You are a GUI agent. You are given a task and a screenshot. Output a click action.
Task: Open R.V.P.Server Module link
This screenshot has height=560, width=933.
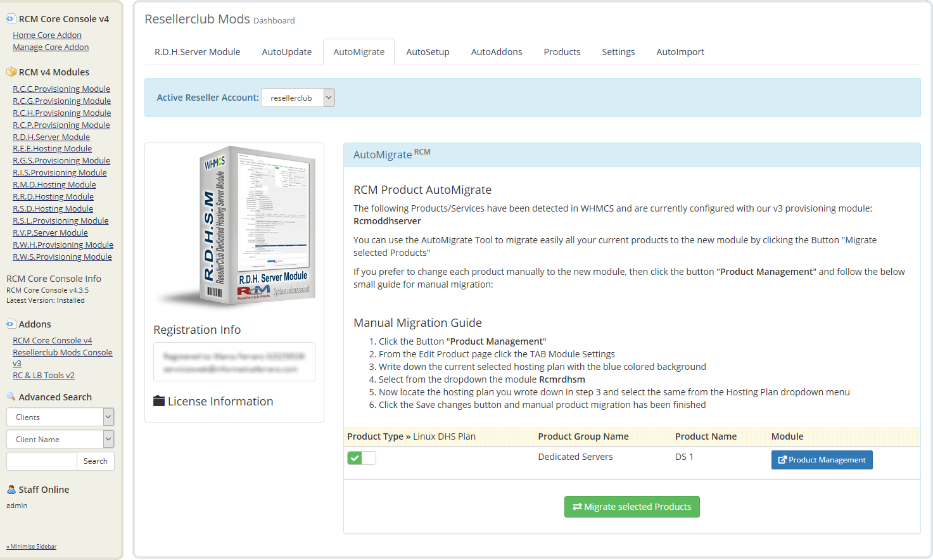[x=50, y=233]
